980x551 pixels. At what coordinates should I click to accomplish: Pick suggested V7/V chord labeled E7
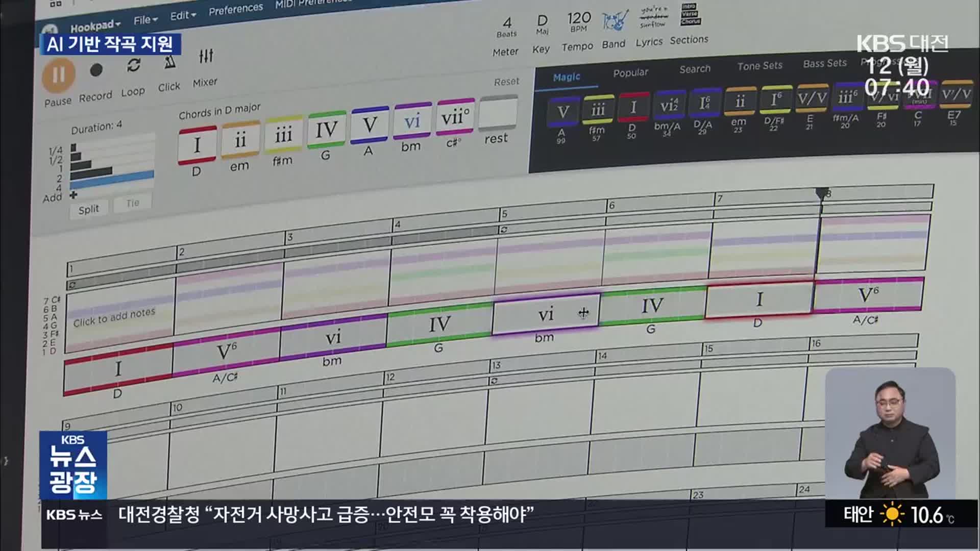click(x=957, y=94)
